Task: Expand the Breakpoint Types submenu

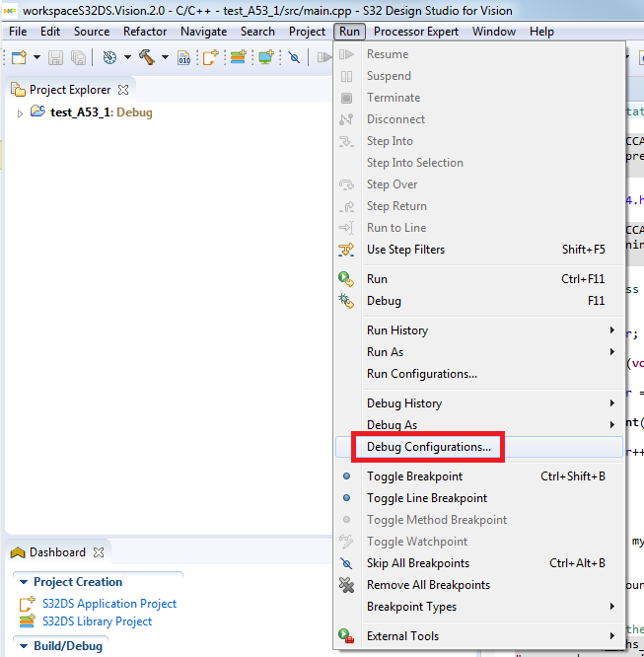Action: pyautogui.click(x=478, y=607)
